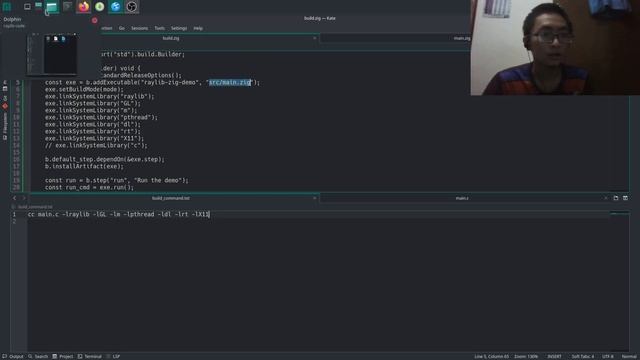
Task: Open the UTF-8 encoding selector
Action: (x=608, y=356)
